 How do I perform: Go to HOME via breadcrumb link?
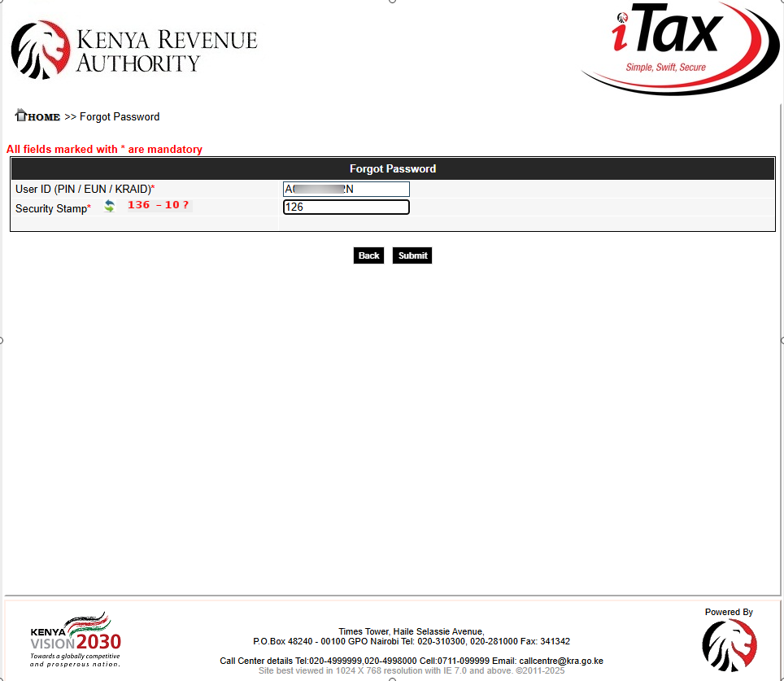click(x=44, y=117)
